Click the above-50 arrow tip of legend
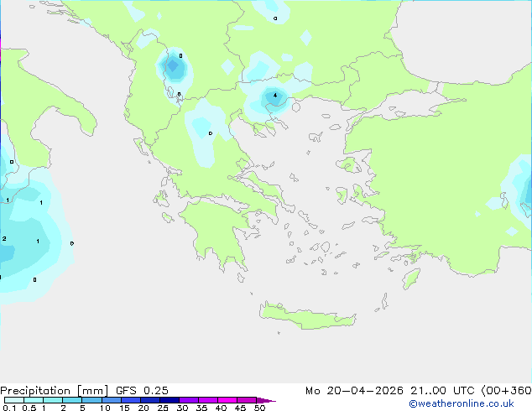532x411 pixels. coord(266,400)
